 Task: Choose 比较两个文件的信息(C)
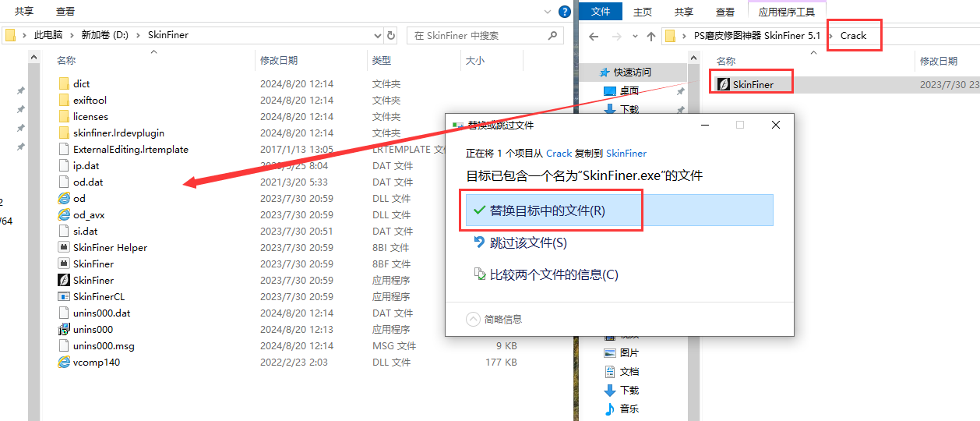545,274
